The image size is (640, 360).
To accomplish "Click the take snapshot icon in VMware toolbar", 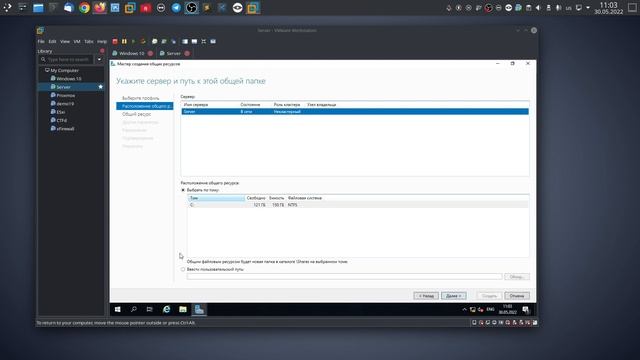I will [155, 42].
